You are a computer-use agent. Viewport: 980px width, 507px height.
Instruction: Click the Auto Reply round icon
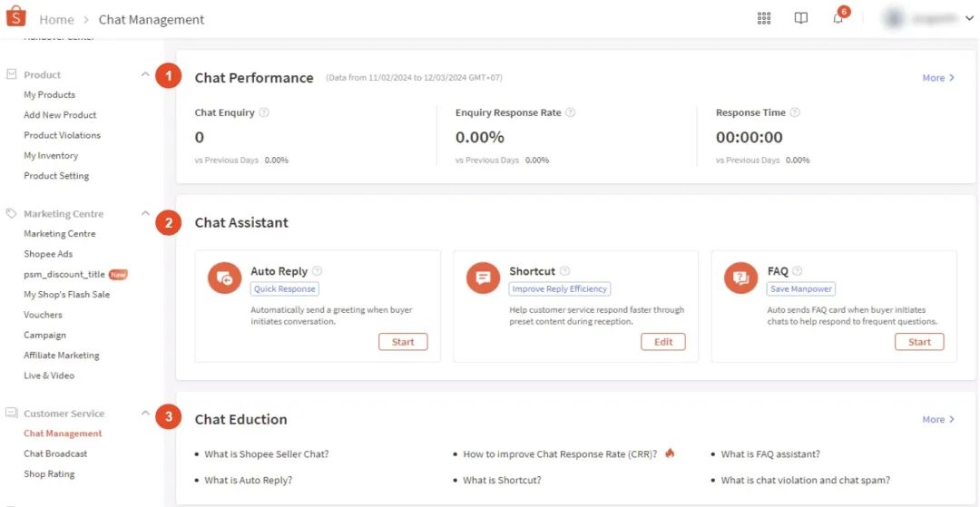pyautogui.click(x=224, y=278)
